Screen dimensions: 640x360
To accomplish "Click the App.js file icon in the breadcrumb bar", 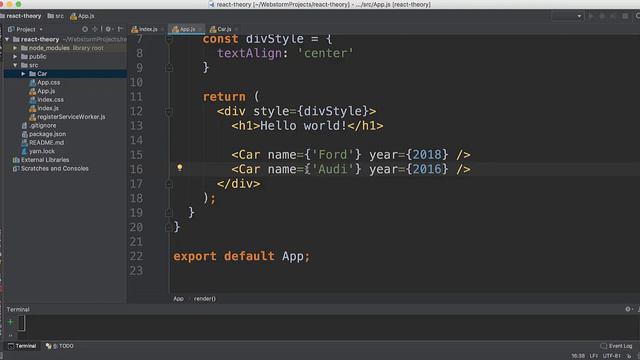I will tap(73, 16).
